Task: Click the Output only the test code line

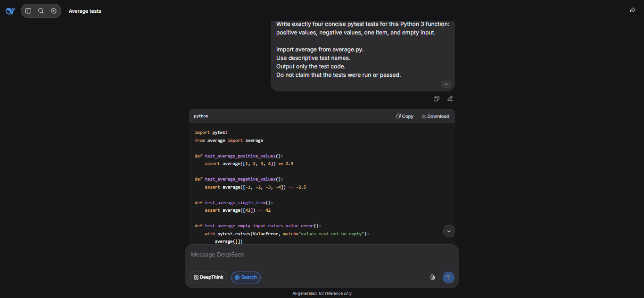Action: point(311,66)
